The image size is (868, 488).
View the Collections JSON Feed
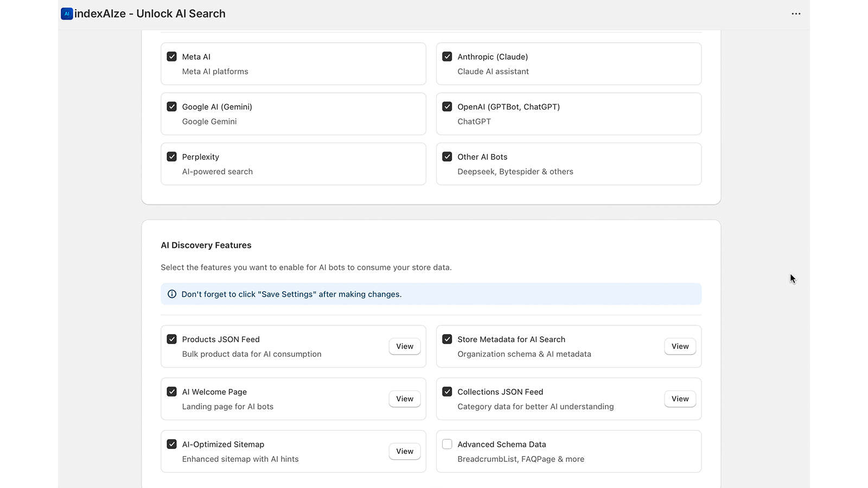click(680, 399)
